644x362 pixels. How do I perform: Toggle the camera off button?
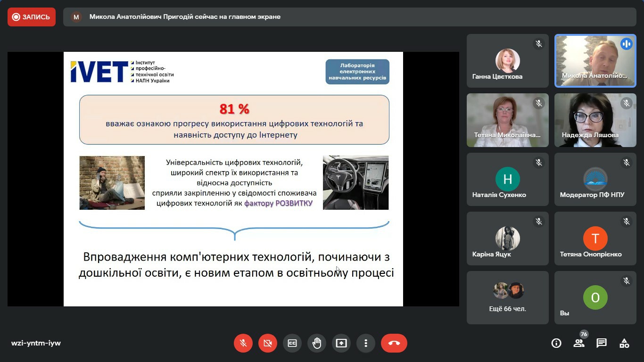point(268,343)
